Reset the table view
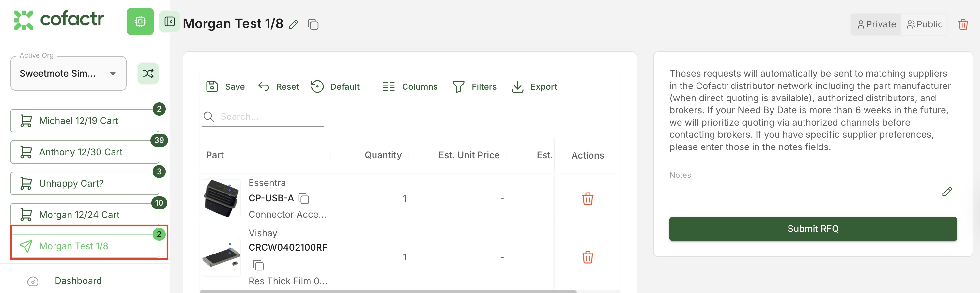Viewport: 980px width, 293px height. coord(279,87)
